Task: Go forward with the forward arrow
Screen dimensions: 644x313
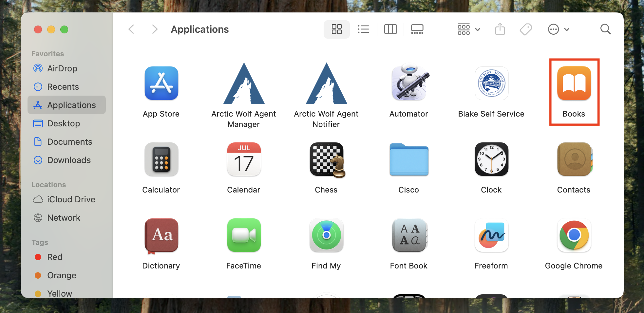Action: pos(155,29)
